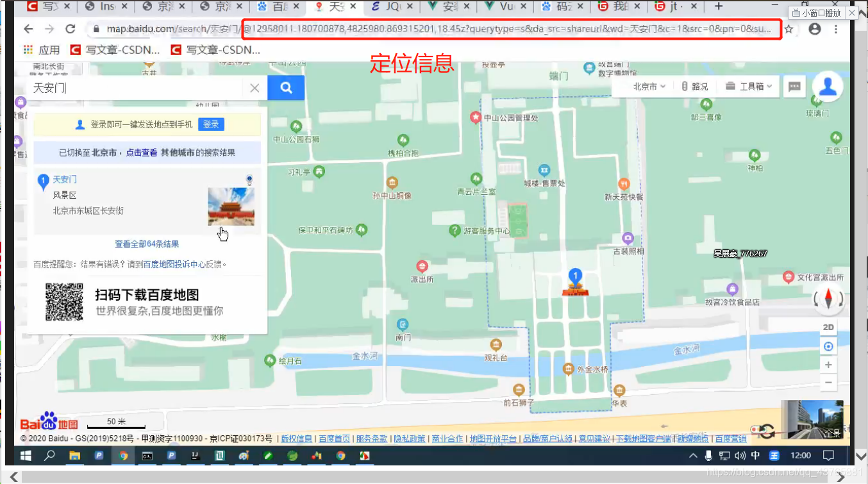Expand the 工具箱 toolbox dropdown
868x484 pixels.
749,87
